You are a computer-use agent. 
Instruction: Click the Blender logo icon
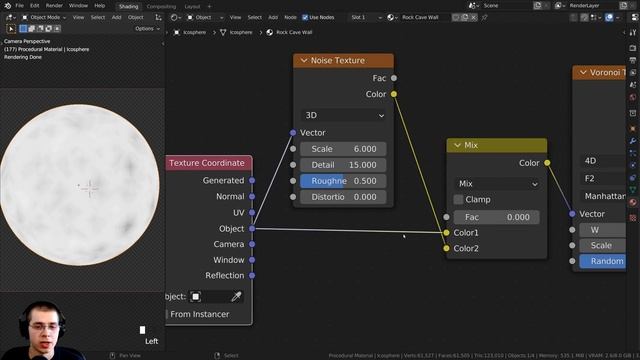point(8,6)
